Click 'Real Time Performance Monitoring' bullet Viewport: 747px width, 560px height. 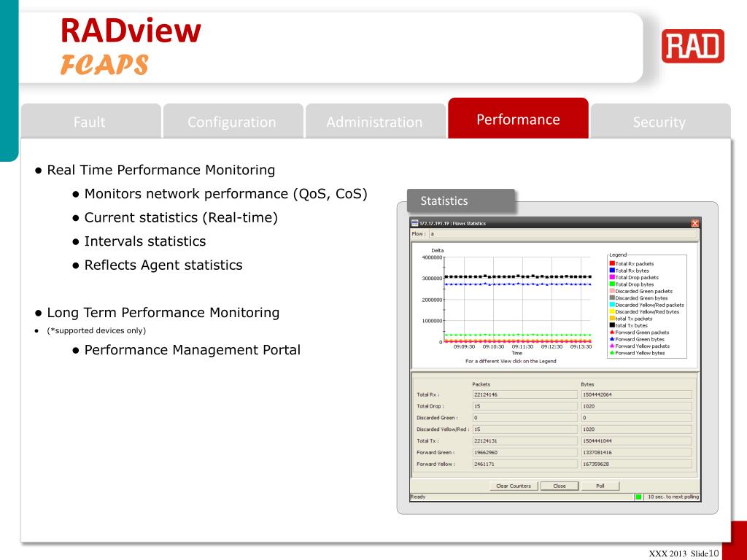[161, 170]
